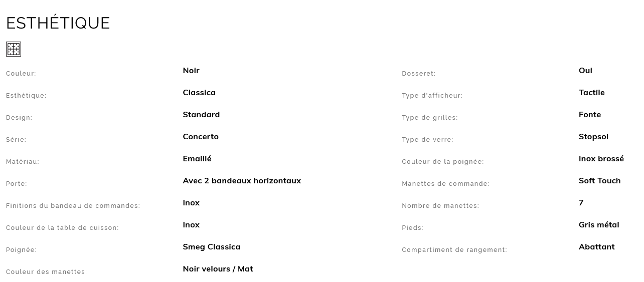Click the Stopsol glass type value
Viewport: 644px width, 282px height.
(x=593, y=137)
